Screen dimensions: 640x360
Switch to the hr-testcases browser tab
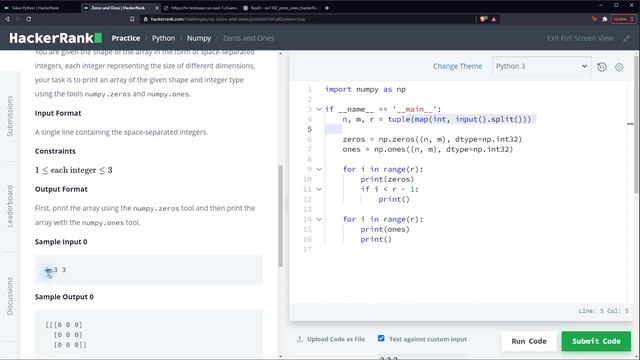coord(200,8)
